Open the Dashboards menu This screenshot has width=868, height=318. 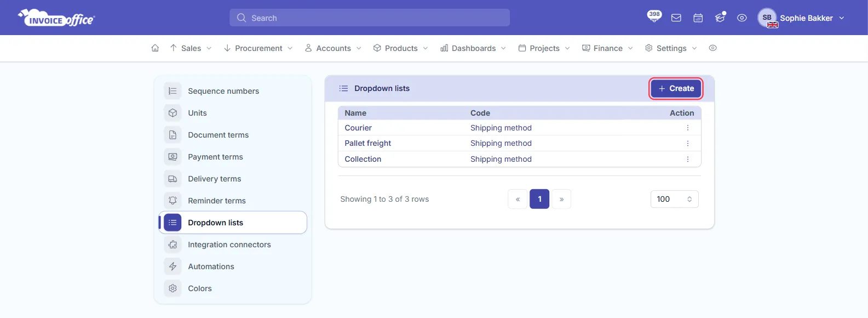tap(473, 48)
